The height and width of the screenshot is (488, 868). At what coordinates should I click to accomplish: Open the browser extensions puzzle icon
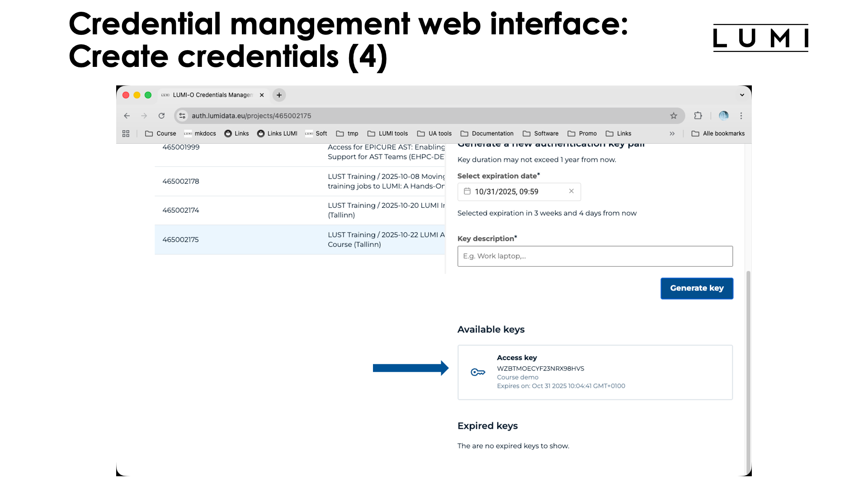click(x=698, y=116)
